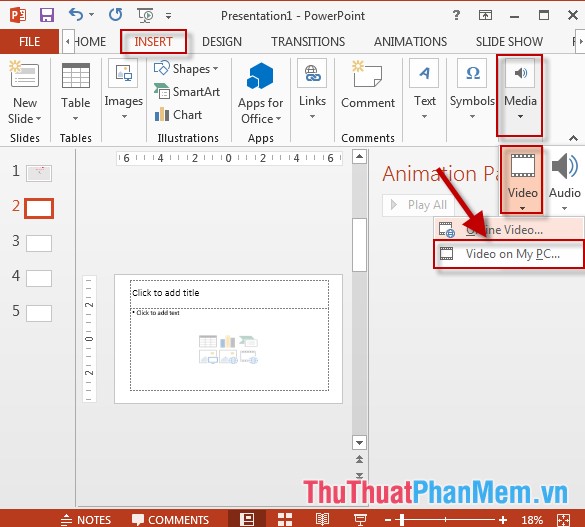Viewport: 585px width, 527px height.
Task: Open the Shapes gallery
Action: tap(186, 69)
